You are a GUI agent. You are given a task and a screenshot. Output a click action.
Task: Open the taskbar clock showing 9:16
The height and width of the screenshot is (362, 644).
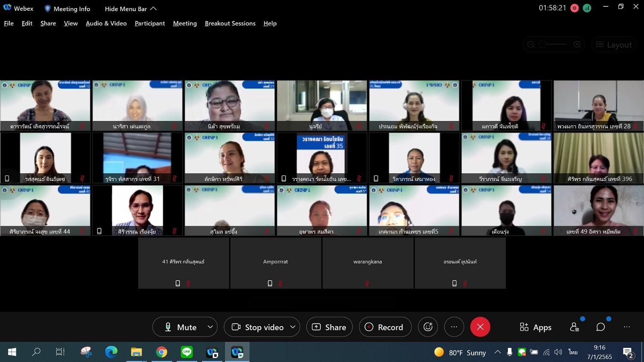(599, 352)
